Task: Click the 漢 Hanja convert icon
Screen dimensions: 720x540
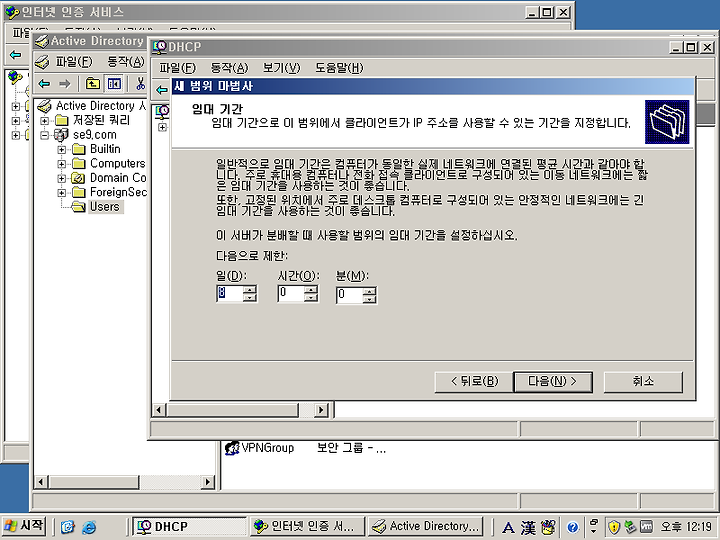Action: (x=528, y=528)
